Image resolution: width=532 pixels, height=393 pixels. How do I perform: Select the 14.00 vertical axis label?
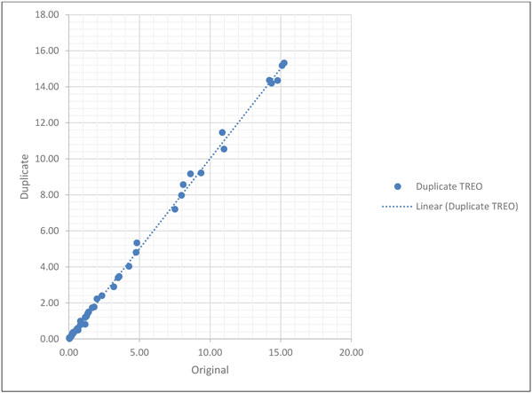[46, 87]
